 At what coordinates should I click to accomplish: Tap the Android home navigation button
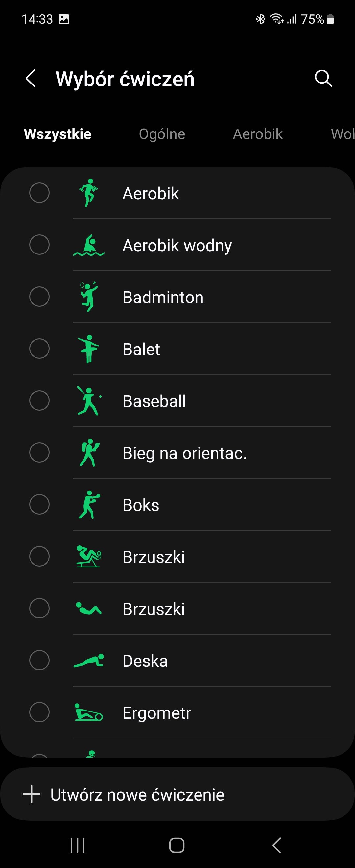[x=177, y=845]
